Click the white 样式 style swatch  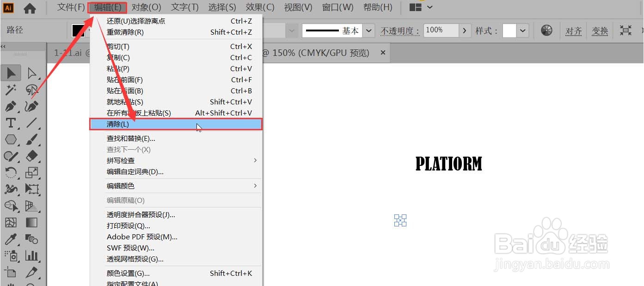coord(509,30)
